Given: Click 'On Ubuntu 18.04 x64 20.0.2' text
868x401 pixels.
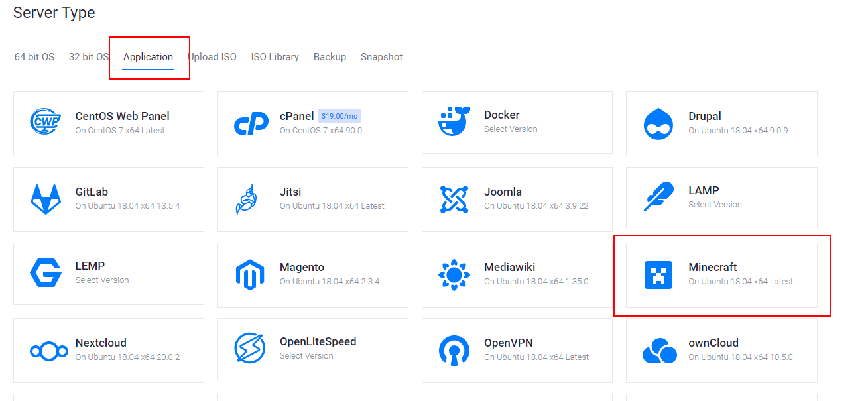Looking at the screenshot, I should [128, 357].
